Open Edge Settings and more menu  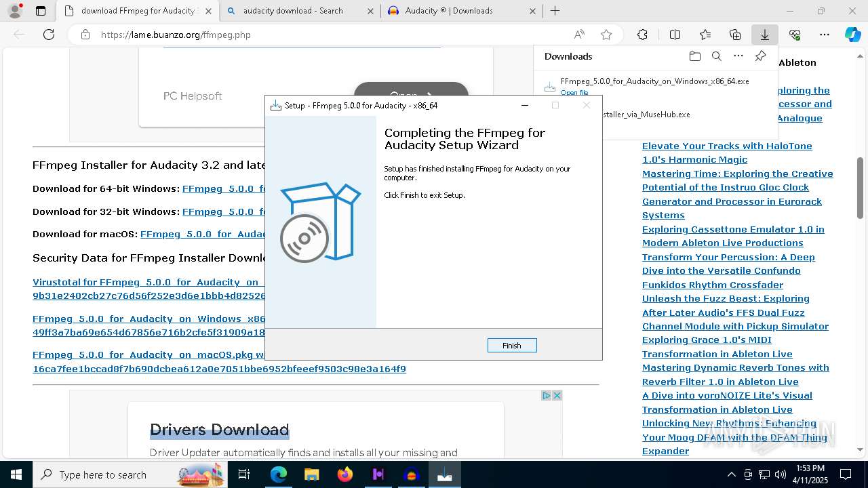click(825, 35)
